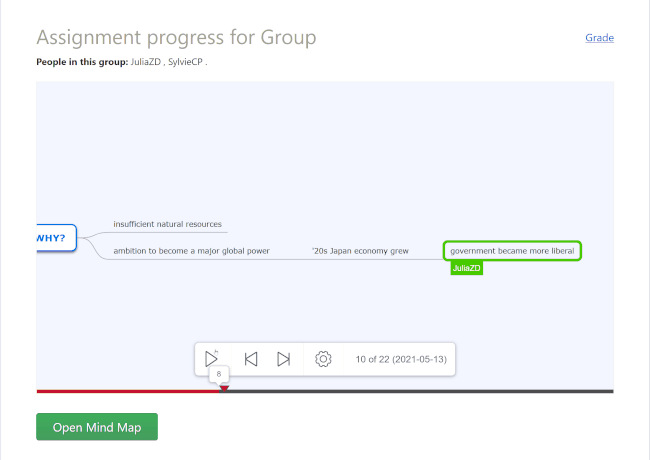Skip forward to the next change
This screenshot has height=460, width=650.
(284, 359)
